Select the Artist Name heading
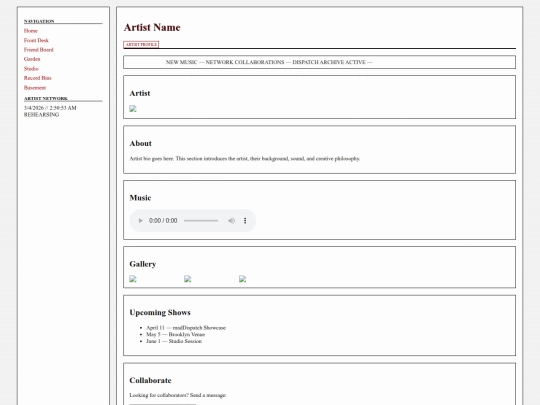This screenshot has width=540, height=405. (x=152, y=27)
